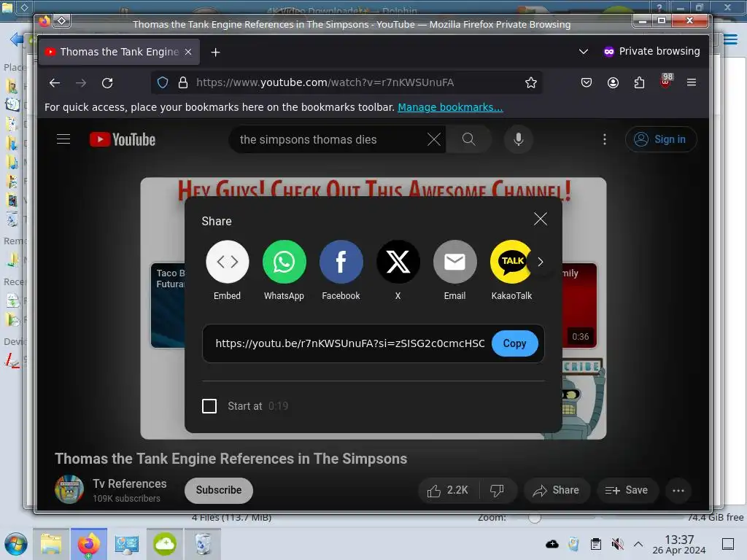747x560 pixels.
Task: Open uBlock Origin extension showing 98
Action: 665,81
